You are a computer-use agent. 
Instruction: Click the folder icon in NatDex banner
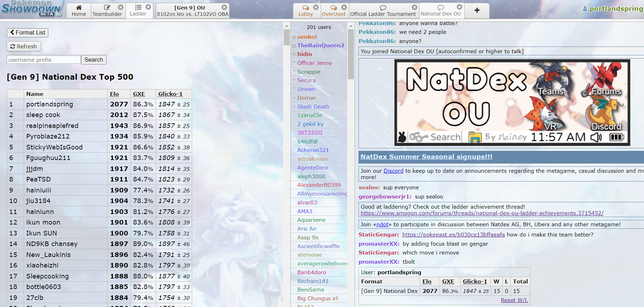475,137
